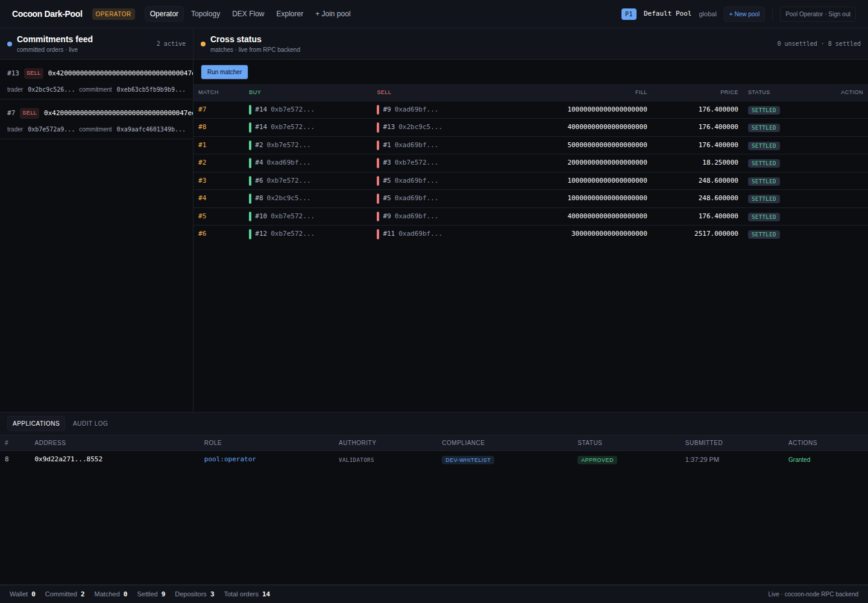Click VALIDATORS authority cell

click(356, 460)
